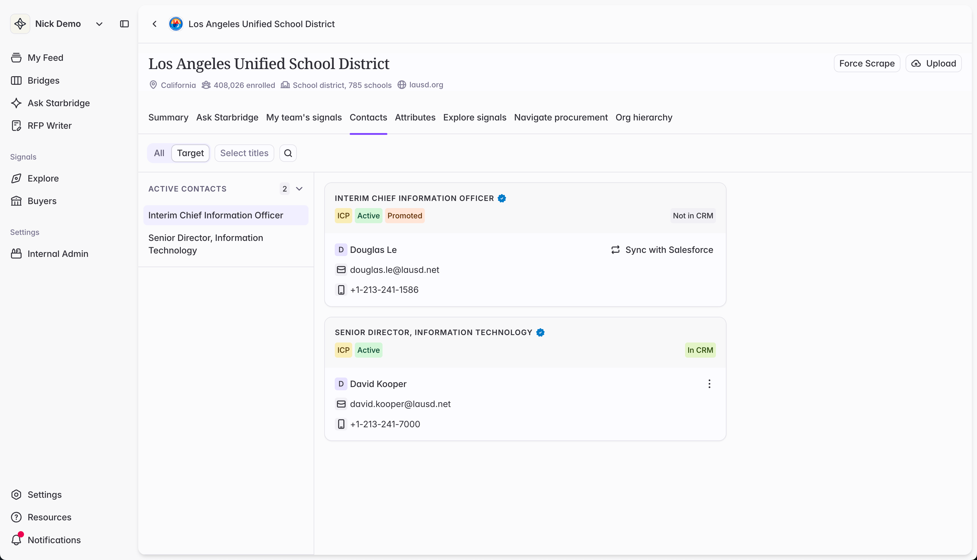The image size is (977, 560).
Task: Open the Nick Demo workspace dropdown
Action: coord(99,24)
